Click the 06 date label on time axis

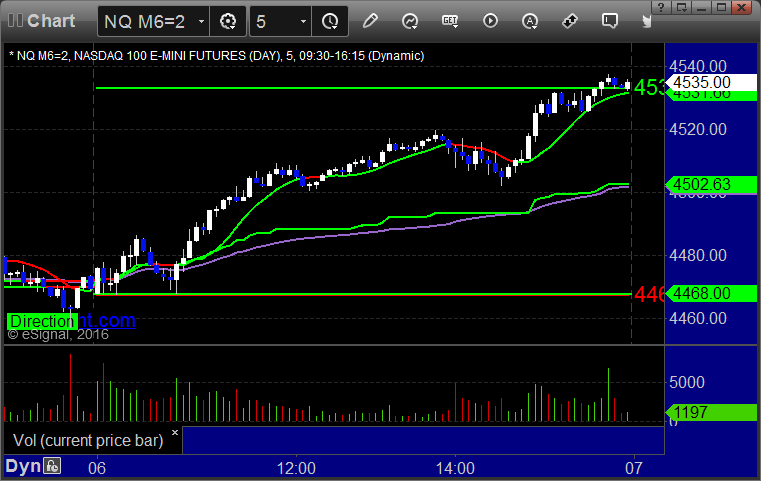(97, 468)
